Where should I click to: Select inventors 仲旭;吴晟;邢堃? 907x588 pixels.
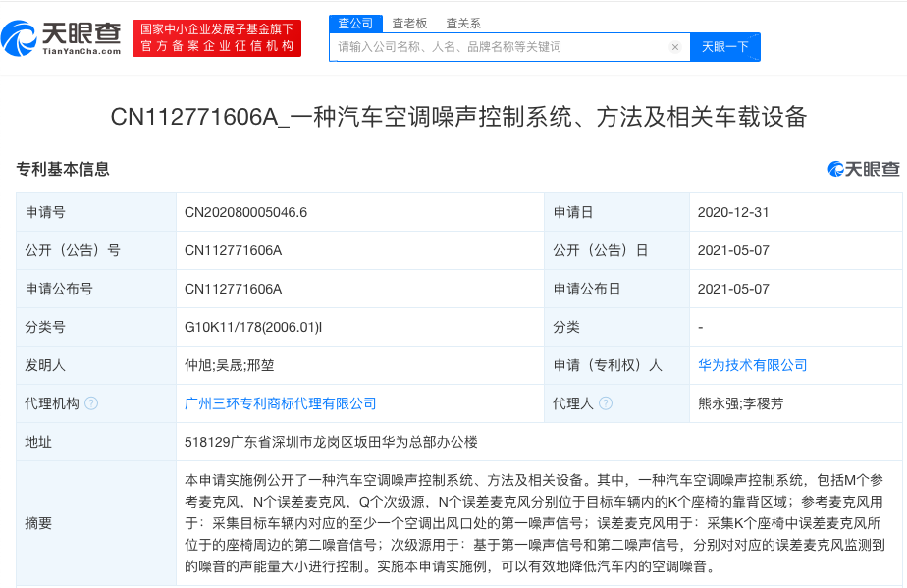pyautogui.click(x=230, y=365)
